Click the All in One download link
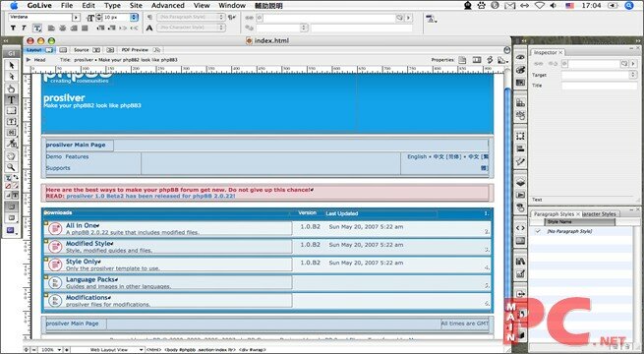 (x=81, y=225)
